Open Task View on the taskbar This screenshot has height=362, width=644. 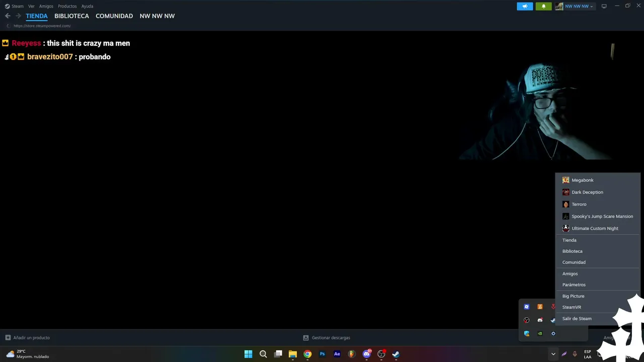point(278,354)
